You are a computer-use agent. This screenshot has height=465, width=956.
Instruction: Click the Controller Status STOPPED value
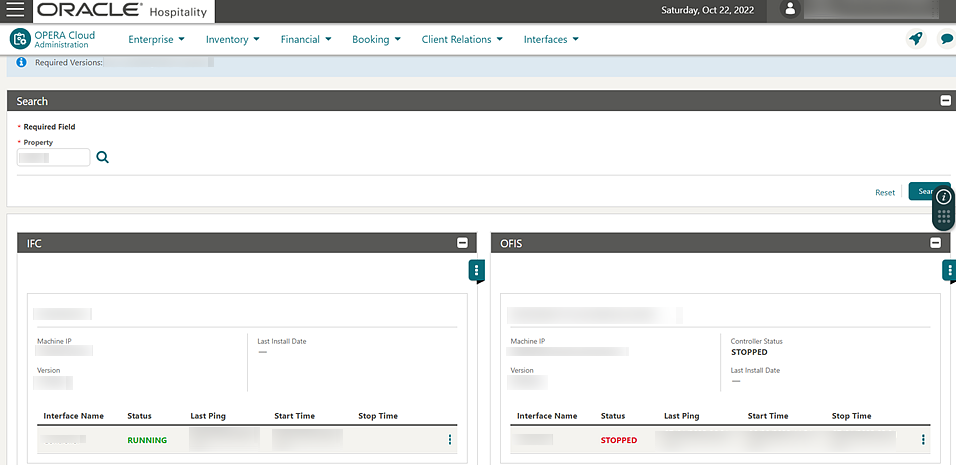click(x=749, y=352)
